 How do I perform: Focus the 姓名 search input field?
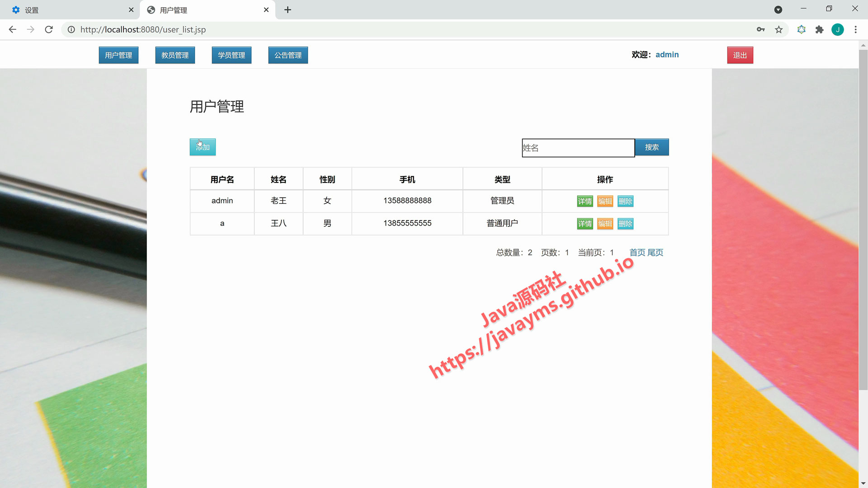578,148
